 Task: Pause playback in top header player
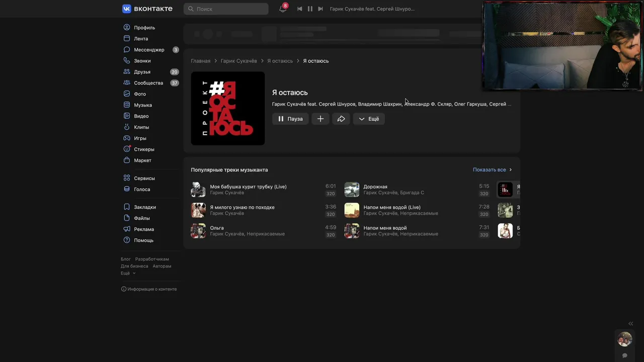(310, 9)
